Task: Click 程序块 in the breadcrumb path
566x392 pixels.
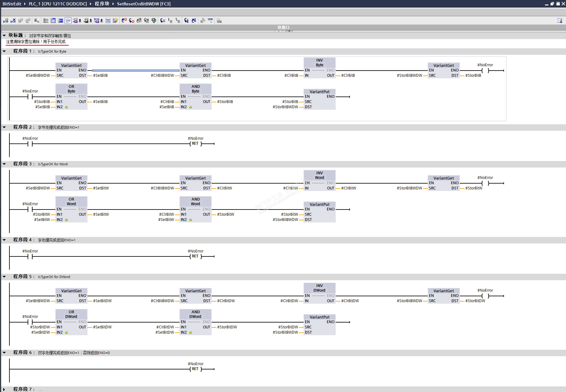Action: [x=102, y=4]
